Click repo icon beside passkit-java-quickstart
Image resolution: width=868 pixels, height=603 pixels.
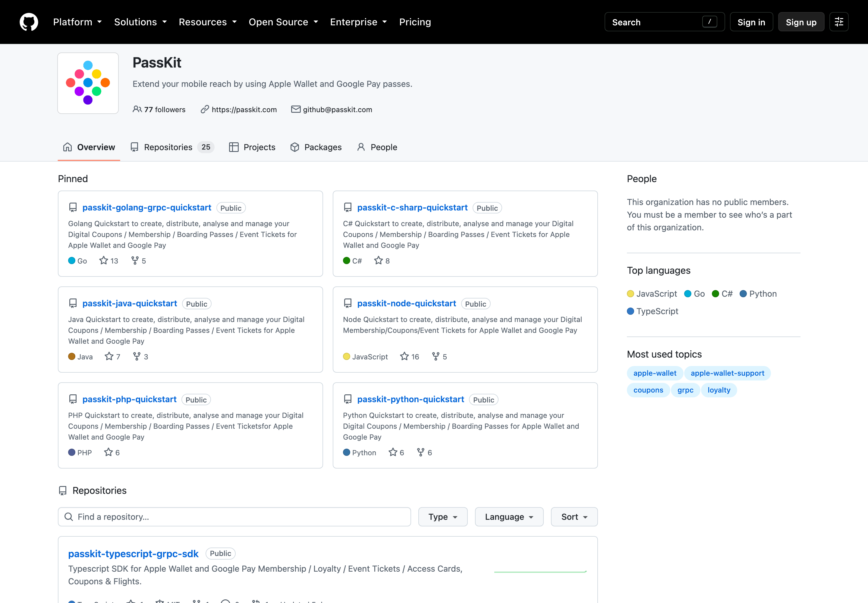click(73, 303)
